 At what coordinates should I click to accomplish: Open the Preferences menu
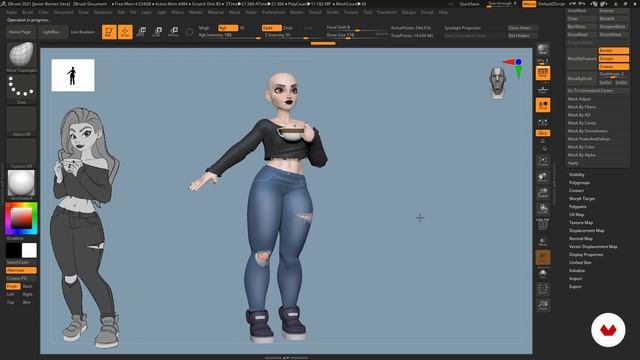(273, 12)
